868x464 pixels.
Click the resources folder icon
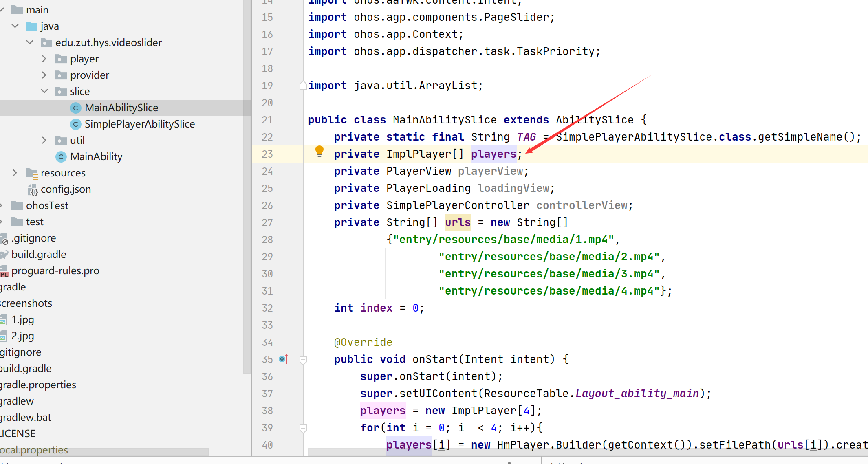(32, 173)
